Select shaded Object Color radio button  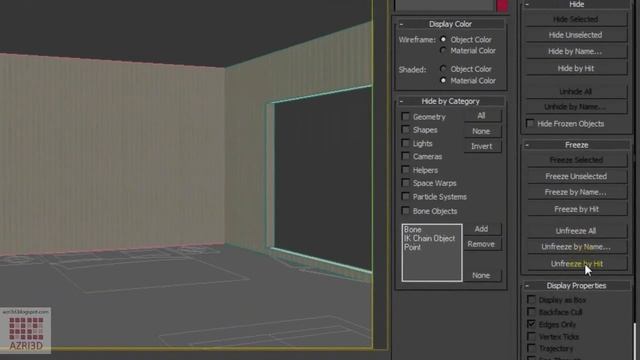point(443,69)
